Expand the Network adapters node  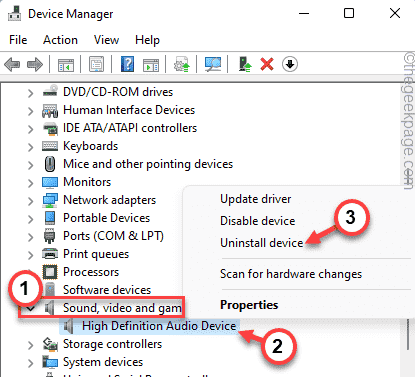30,201
